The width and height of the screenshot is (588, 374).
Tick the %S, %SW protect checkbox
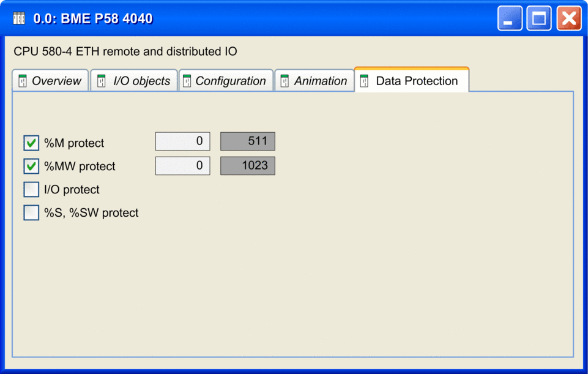pos(31,213)
